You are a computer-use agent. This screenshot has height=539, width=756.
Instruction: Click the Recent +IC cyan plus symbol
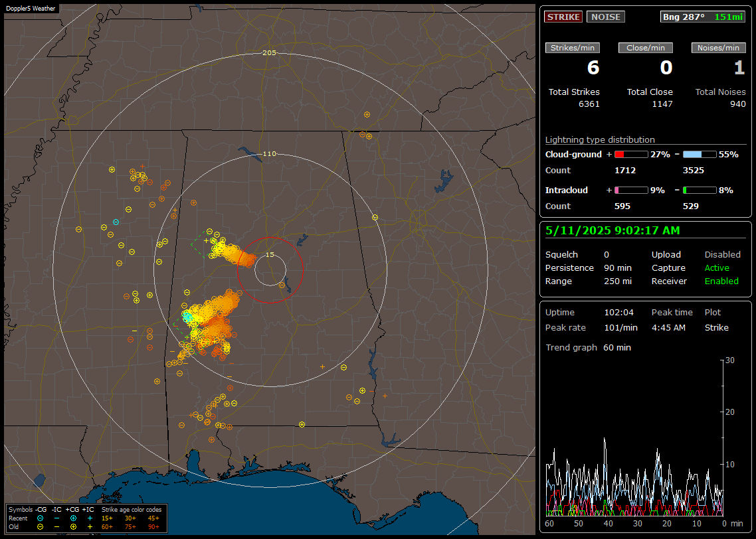coord(90,518)
